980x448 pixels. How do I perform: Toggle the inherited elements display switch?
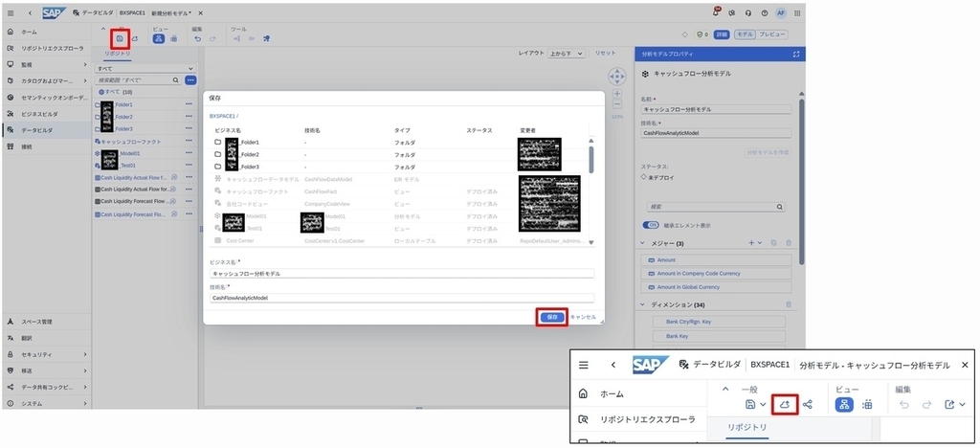651,225
